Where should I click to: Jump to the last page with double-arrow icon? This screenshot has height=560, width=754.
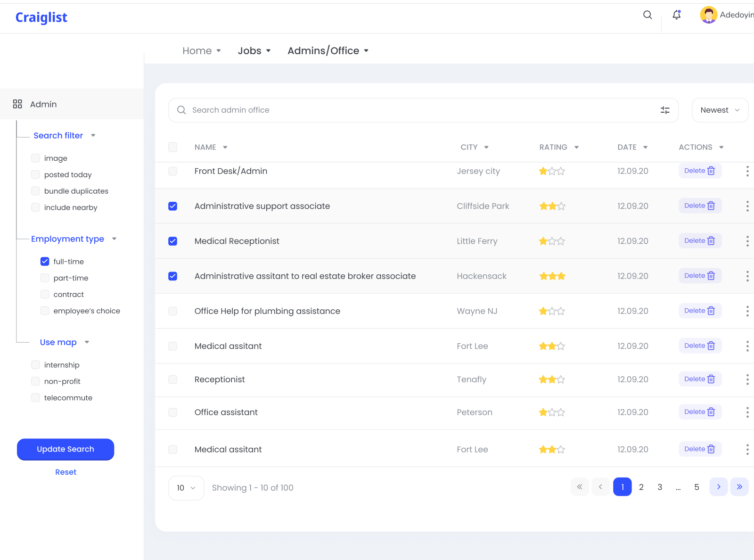coord(739,487)
